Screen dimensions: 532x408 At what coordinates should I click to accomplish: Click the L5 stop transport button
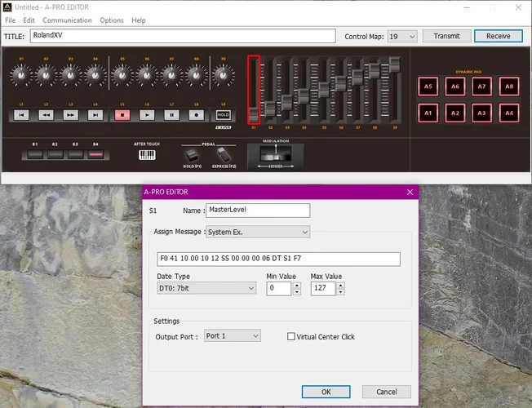point(122,115)
